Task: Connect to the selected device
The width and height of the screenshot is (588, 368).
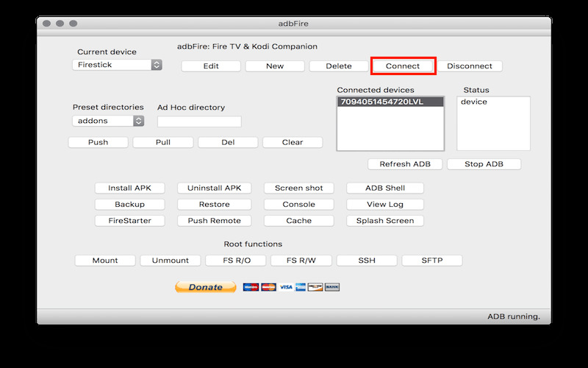Action: (403, 66)
